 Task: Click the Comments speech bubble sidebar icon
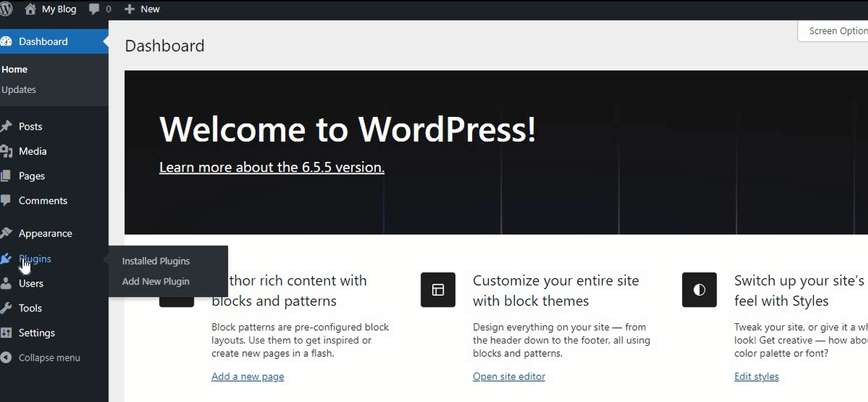pyautogui.click(x=6, y=201)
